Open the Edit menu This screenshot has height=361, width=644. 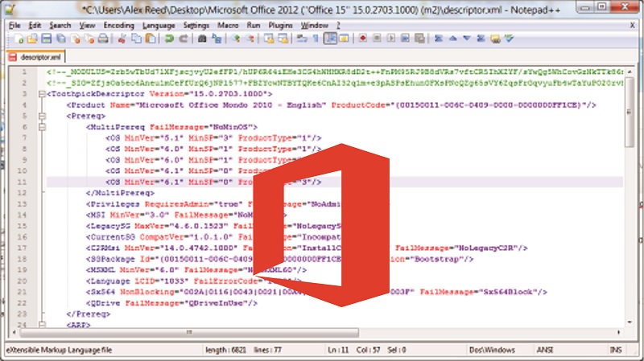click(x=35, y=26)
